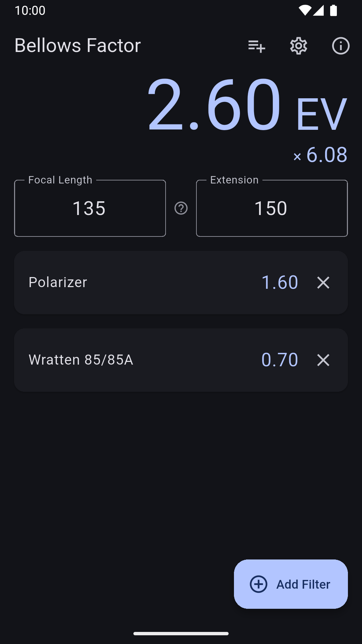The image size is (362, 644).
Task: Edit the Focal Length field
Action: coord(90,208)
